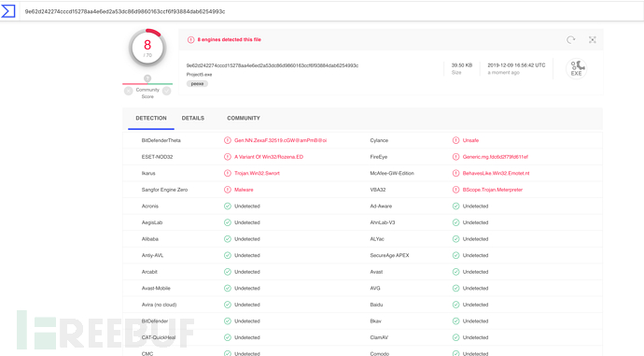Click the AhnLab-V3 undetected check icon
The image size is (644, 356).
455,222
